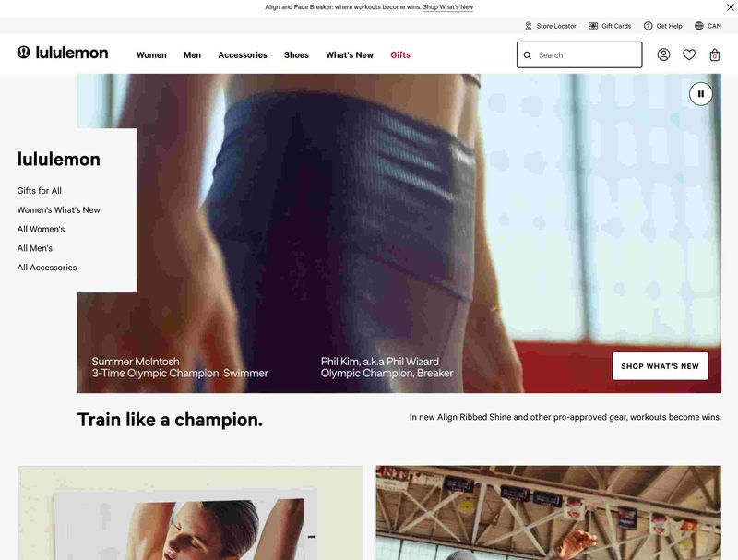
Task: Click the Get Help question icon
Action: [x=649, y=26]
